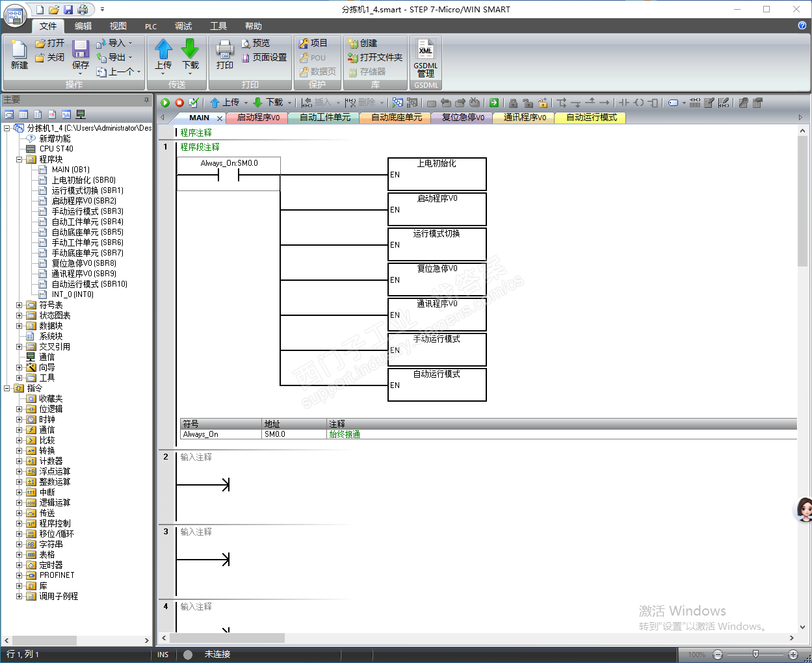Click the editor horizontal scrollbar thumb
Screen dimensions: 812x663
(228, 638)
